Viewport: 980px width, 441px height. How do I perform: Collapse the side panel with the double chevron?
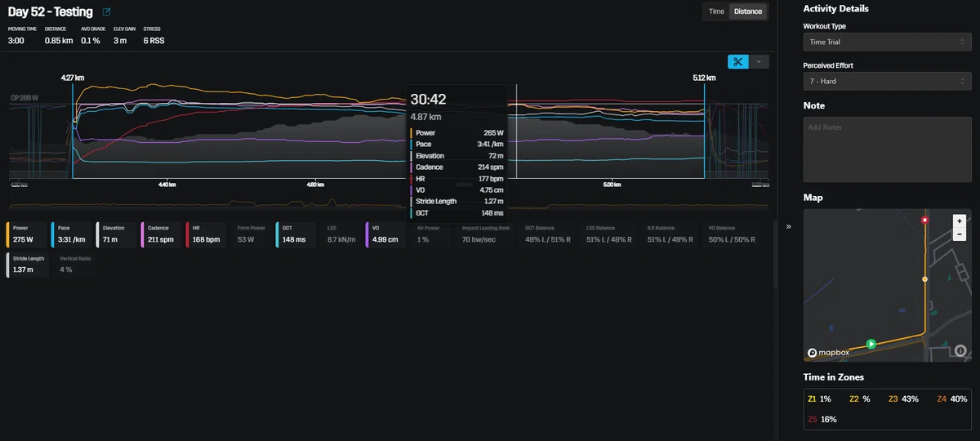coord(789,227)
